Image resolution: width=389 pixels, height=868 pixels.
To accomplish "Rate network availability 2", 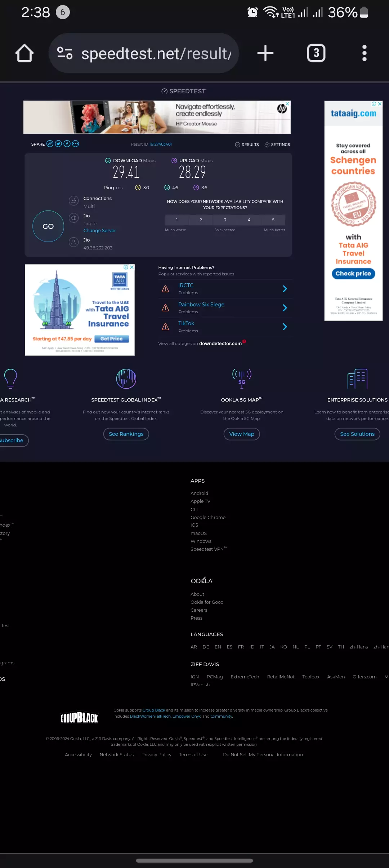I will (x=201, y=220).
